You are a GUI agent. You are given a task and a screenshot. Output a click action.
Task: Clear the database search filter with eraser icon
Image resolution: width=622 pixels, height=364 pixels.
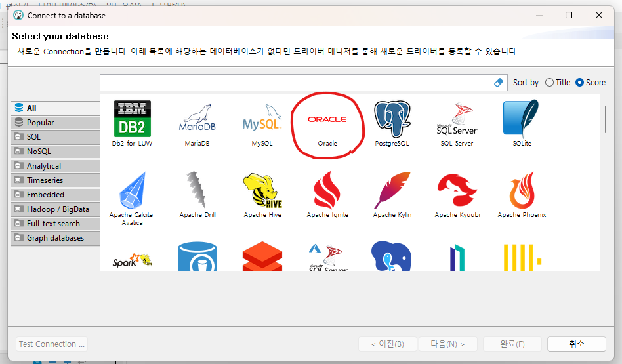pyautogui.click(x=499, y=83)
